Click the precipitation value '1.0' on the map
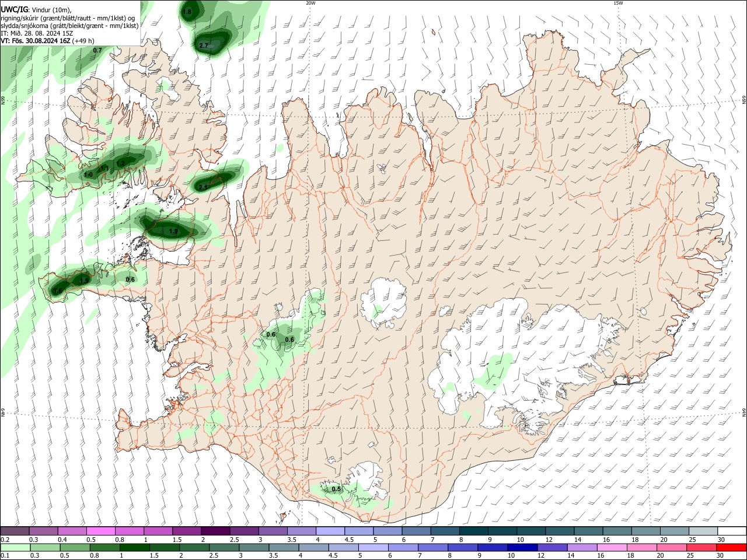Viewport: 747px width, 560px height. [88, 174]
